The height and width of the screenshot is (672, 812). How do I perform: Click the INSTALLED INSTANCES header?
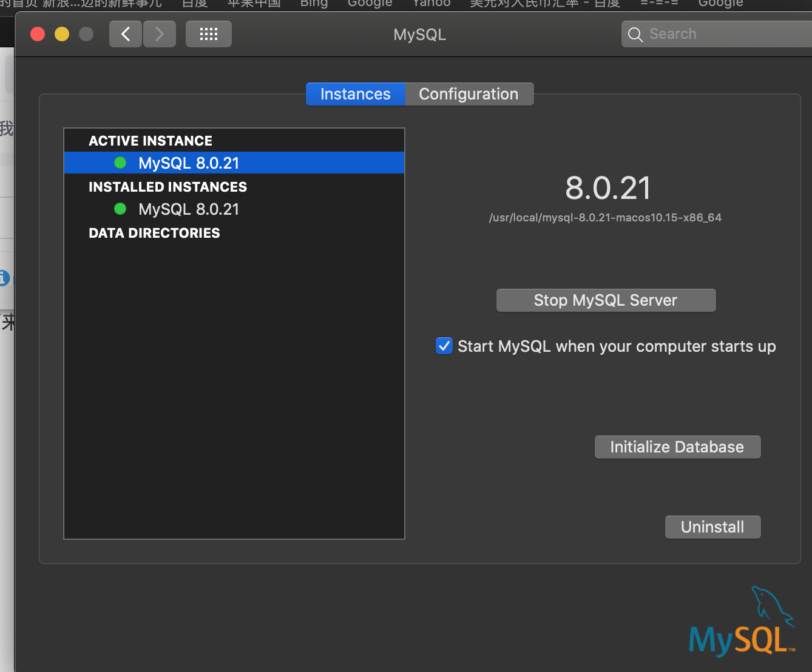coord(168,187)
